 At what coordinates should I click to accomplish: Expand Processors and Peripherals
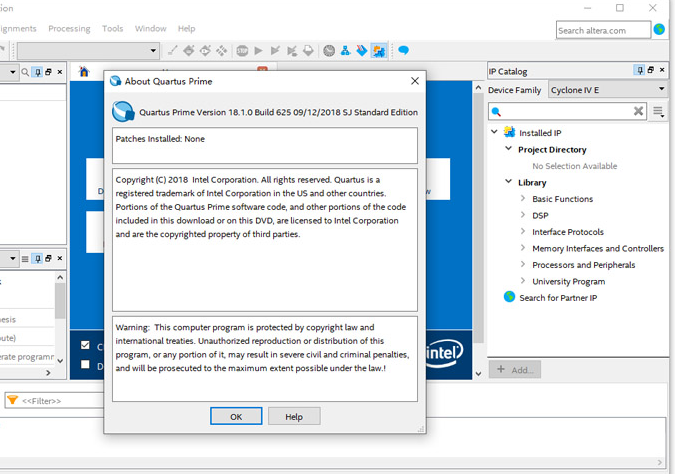tap(523, 264)
